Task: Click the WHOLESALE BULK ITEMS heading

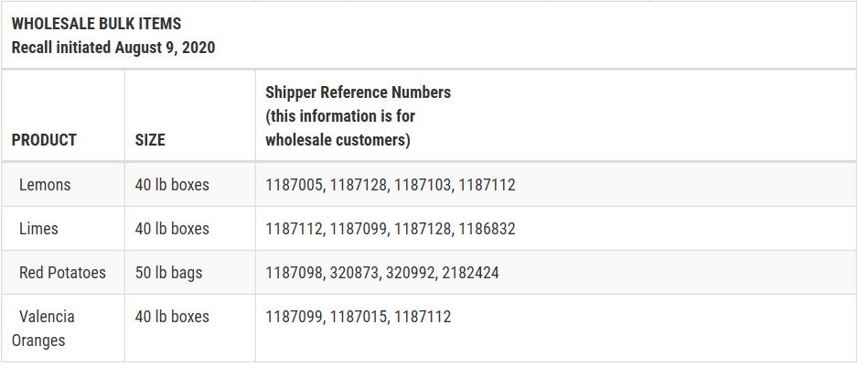Action: click(96, 24)
